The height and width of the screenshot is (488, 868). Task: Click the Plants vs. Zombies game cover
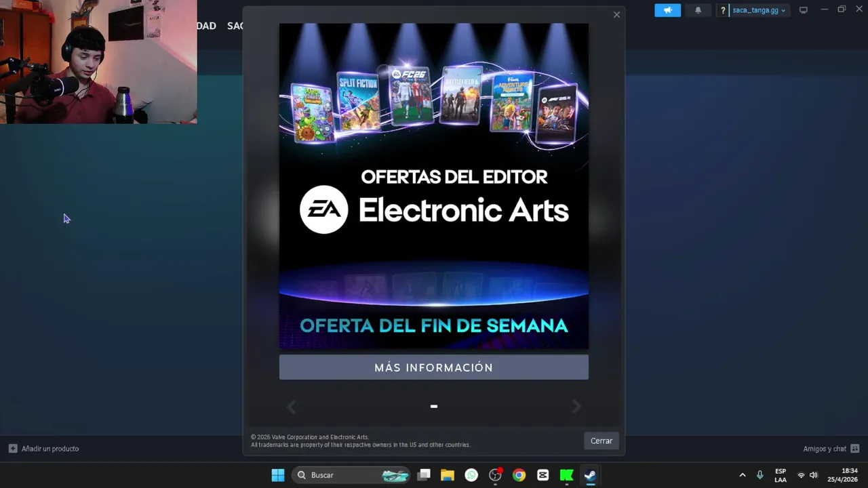coord(313,113)
